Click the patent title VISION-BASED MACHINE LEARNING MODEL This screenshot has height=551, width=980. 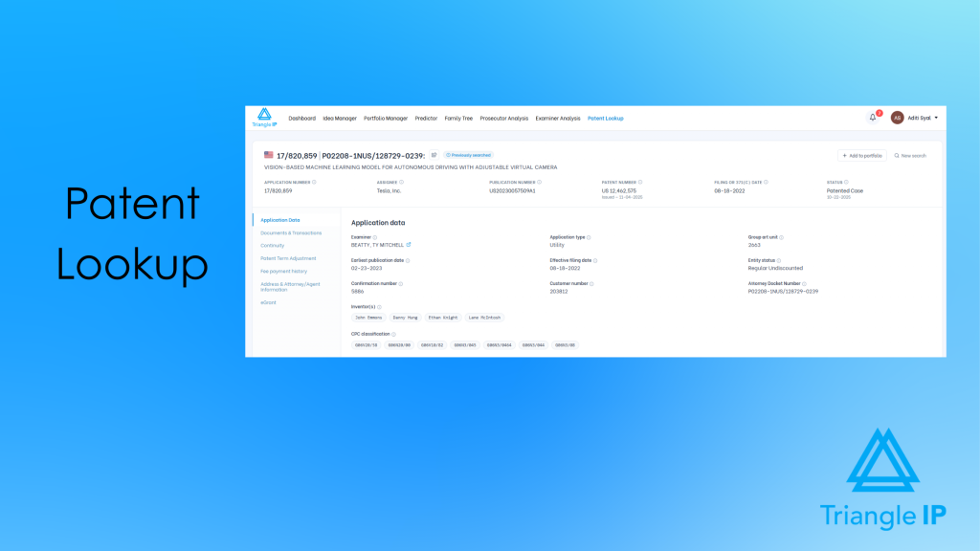tap(411, 167)
